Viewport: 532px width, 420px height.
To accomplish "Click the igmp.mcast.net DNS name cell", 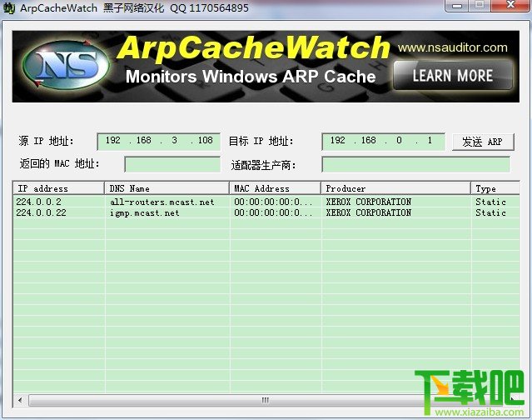I will click(x=145, y=213).
